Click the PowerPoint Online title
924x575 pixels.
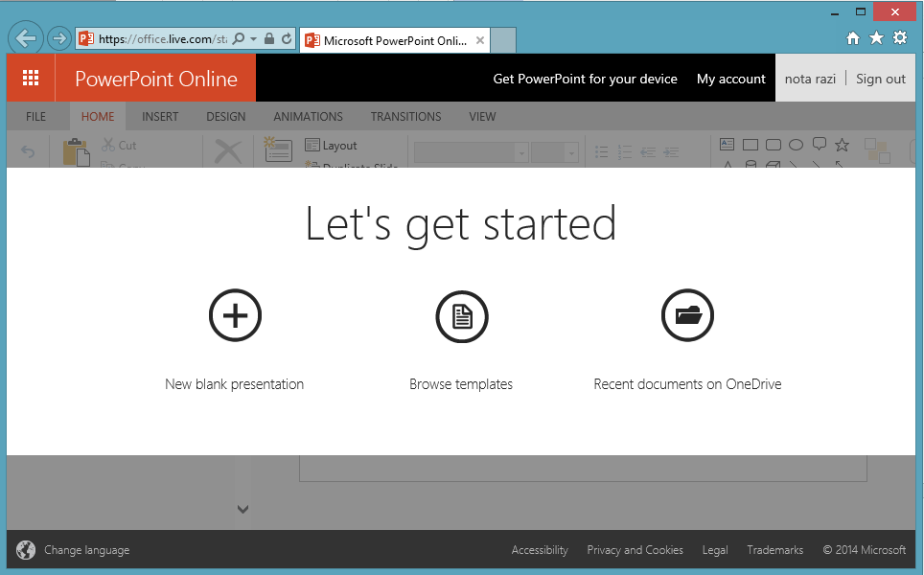tap(156, 79)
